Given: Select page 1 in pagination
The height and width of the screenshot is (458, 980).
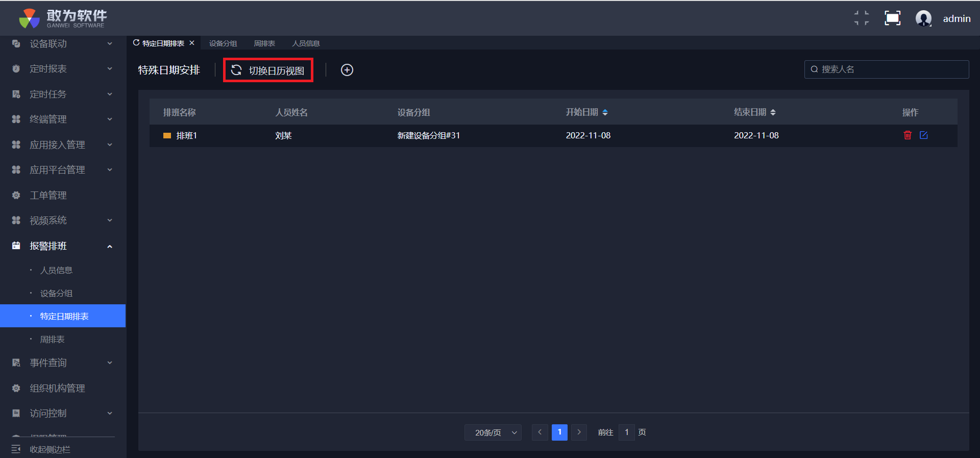Looking at the screenshot, I should 559,432.
